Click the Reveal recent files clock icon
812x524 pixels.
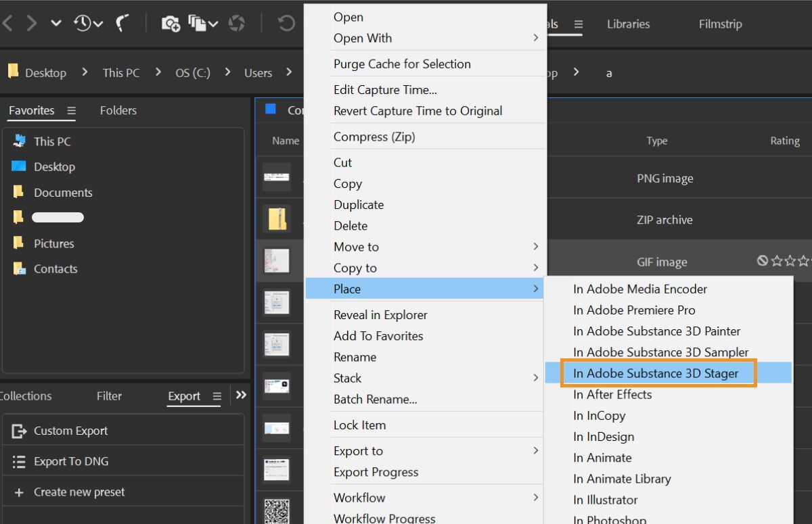point(84,24)
